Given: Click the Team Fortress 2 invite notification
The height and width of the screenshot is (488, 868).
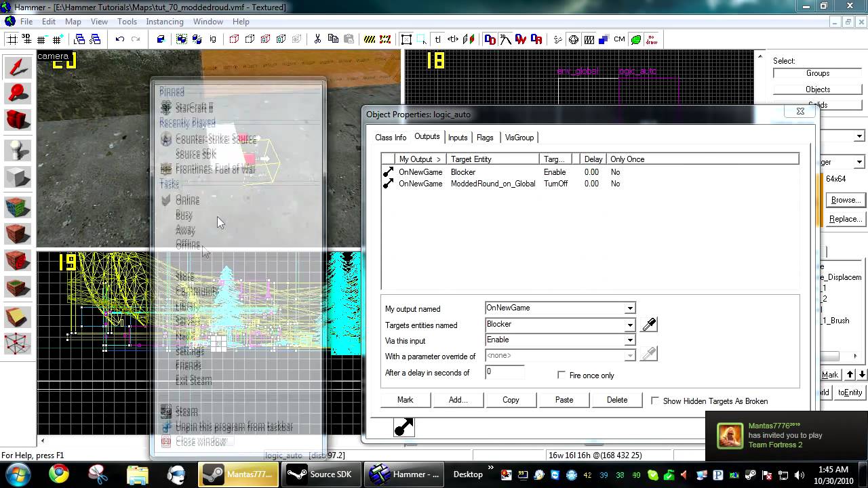Looking at the screenshot, I should 787,436.
